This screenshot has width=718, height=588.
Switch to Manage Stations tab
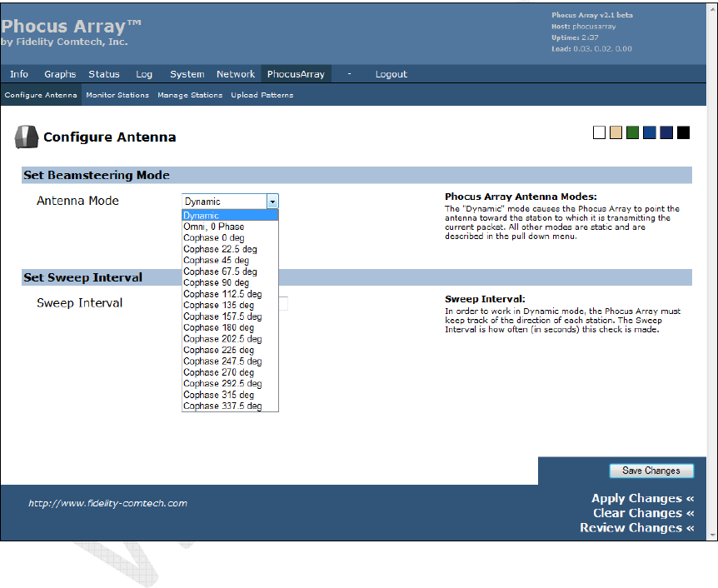click(190, 95)
